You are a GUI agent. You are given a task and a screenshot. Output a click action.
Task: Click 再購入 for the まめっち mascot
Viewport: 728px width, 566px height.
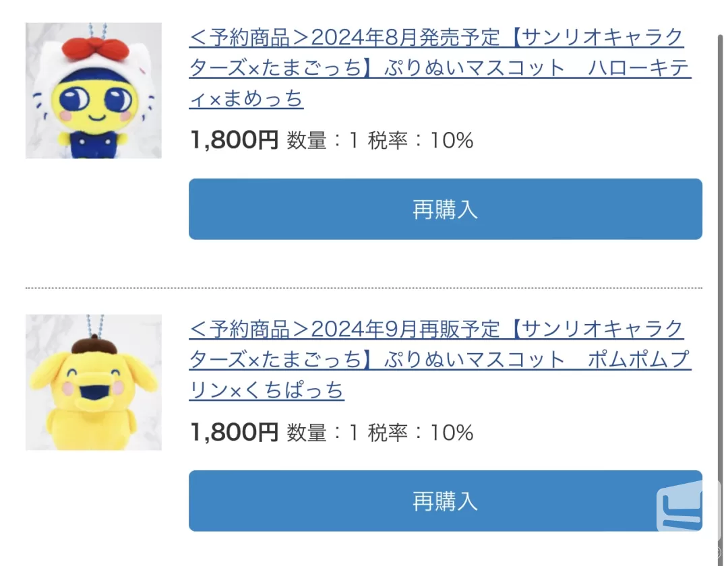pyautogui.click(x=446, y=210)
